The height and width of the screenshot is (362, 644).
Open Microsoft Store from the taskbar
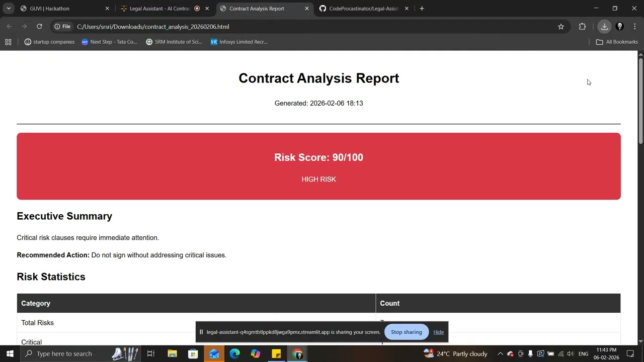pyautogui.click(x=193, y=353)
